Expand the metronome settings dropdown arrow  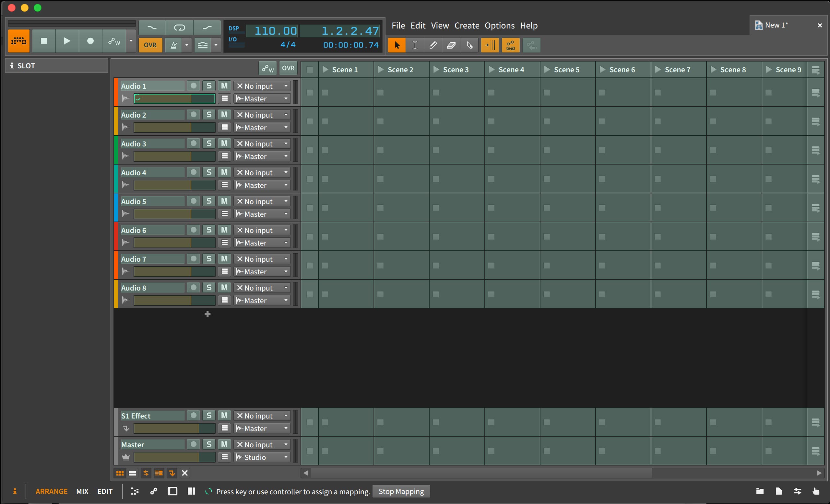coord(187,45)
